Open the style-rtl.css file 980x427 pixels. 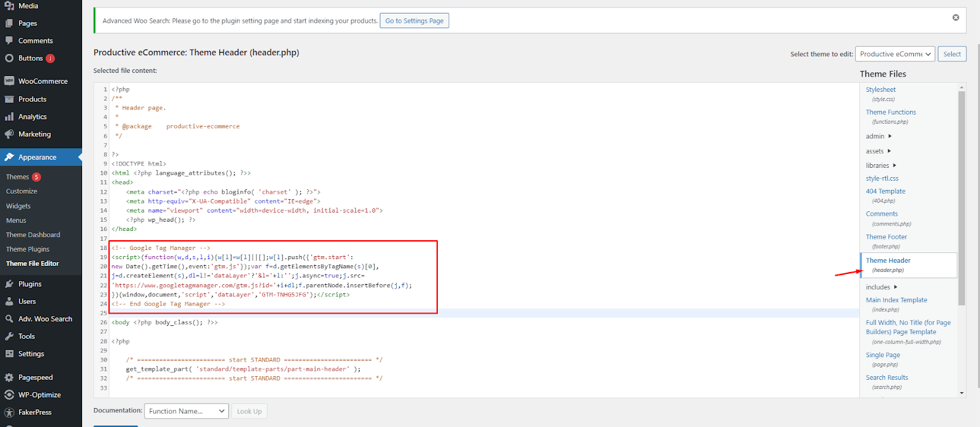[882, 178]
